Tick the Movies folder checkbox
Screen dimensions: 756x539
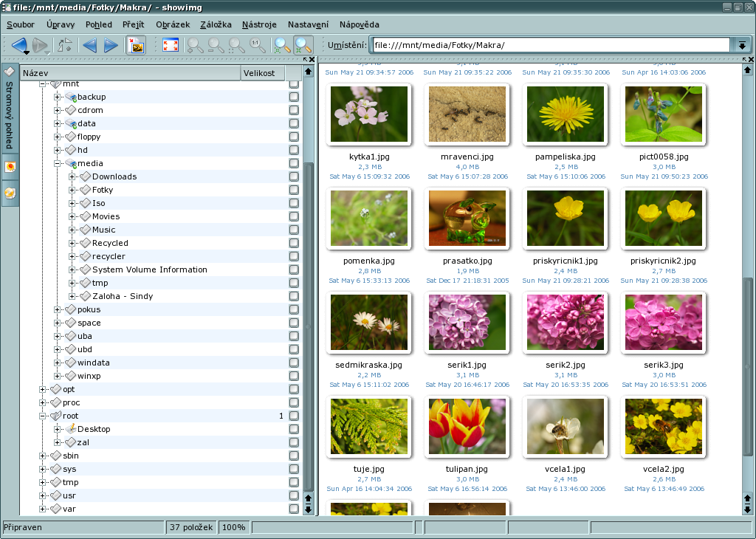[x=294, y=216]
